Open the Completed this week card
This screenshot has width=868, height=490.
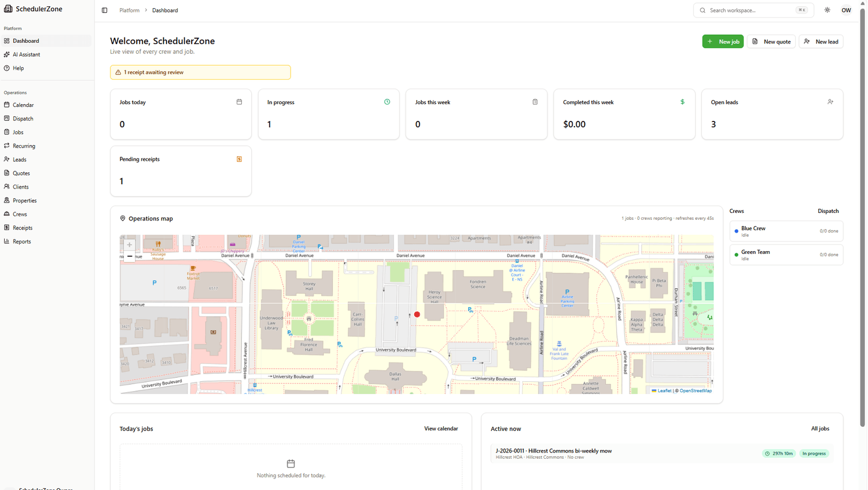624,114
